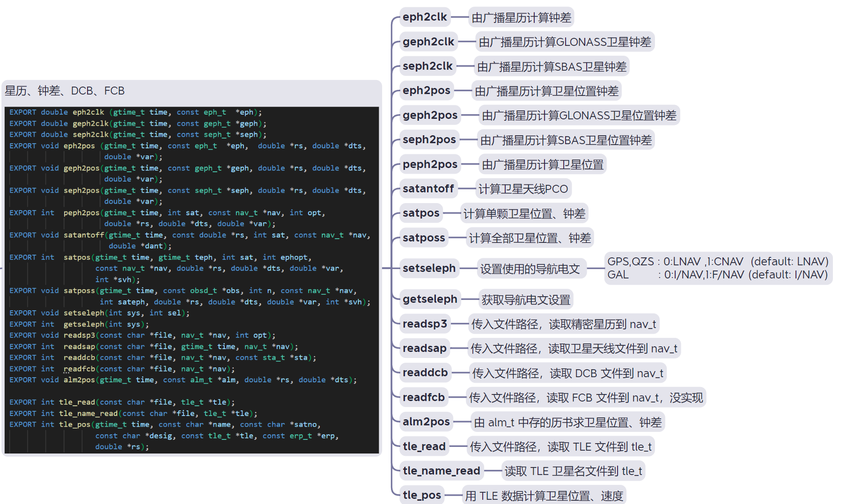The image size is (854, 504).
Task: Select the eph2pos node
Action: point(426,91)
